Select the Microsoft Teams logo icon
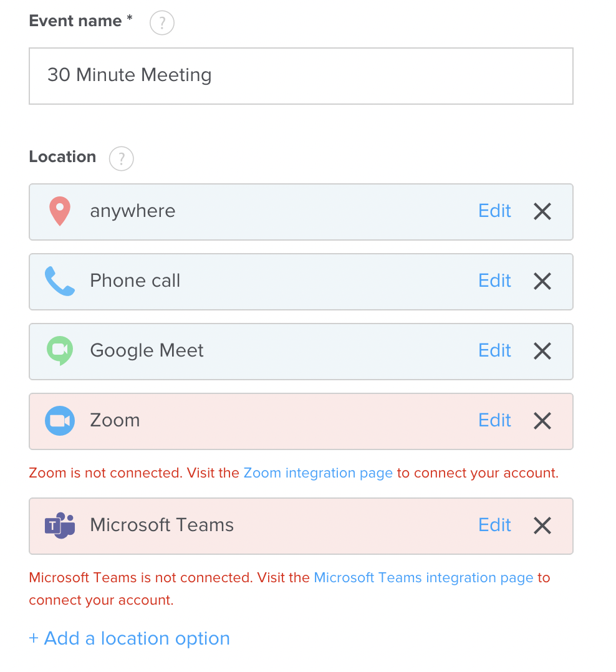Image resolution: width=616 pixels, height=672 pixels. point(59,526)
